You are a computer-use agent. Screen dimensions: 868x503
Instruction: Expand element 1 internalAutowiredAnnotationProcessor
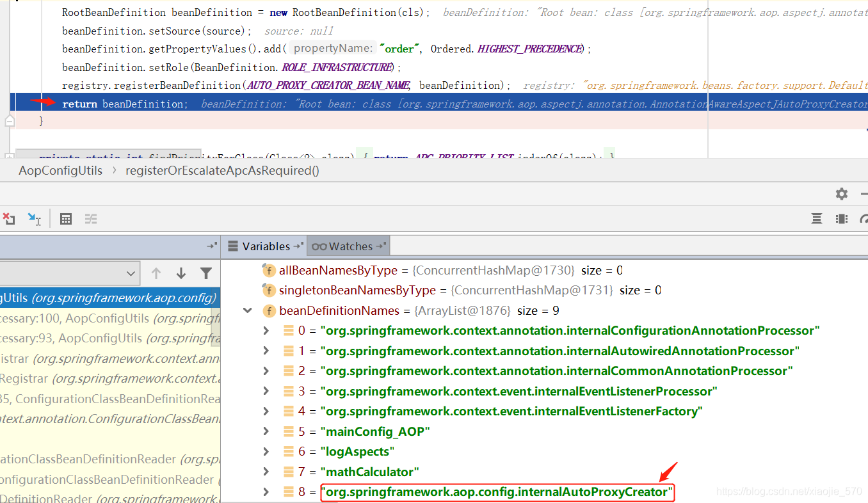266,351
